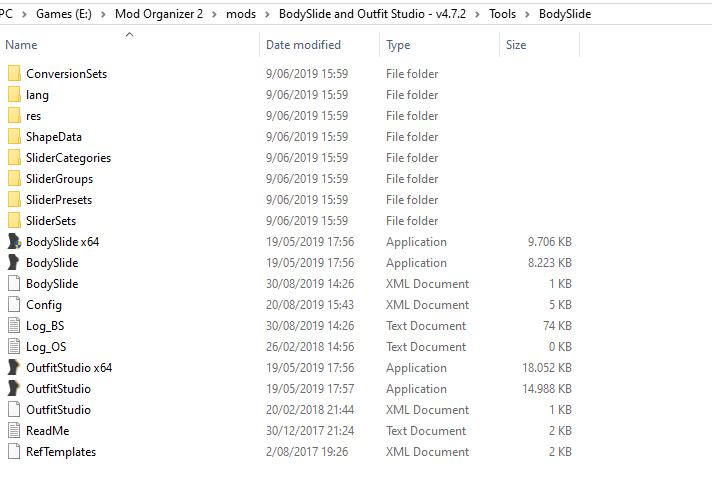Click the BodySlide x64 application icon
This screenshot has height=499, width=712.
click(x=14, y=242)
